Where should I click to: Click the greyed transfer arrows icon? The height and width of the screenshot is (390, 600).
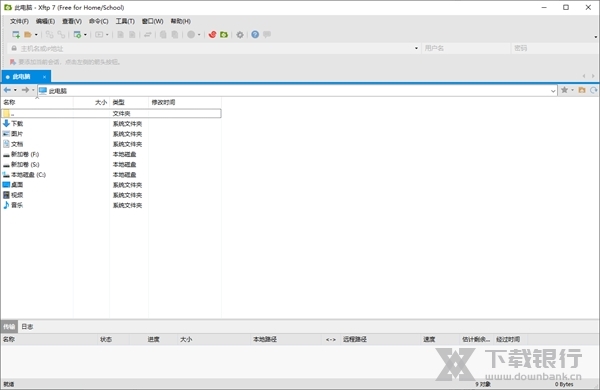pyautogui.click(x=147, y=34)
